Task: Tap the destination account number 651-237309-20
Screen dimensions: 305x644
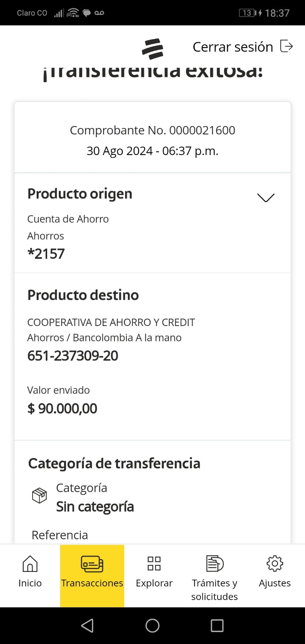Action: [x=73, y=356]
